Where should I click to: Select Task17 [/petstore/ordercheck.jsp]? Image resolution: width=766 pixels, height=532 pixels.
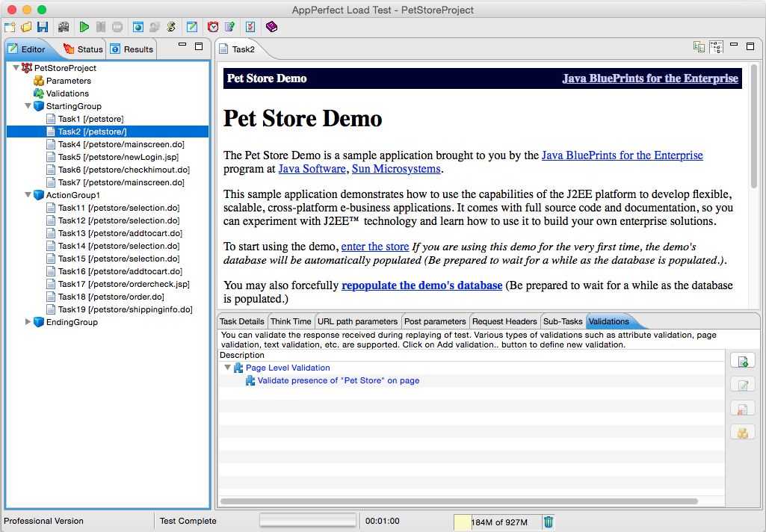123,284
